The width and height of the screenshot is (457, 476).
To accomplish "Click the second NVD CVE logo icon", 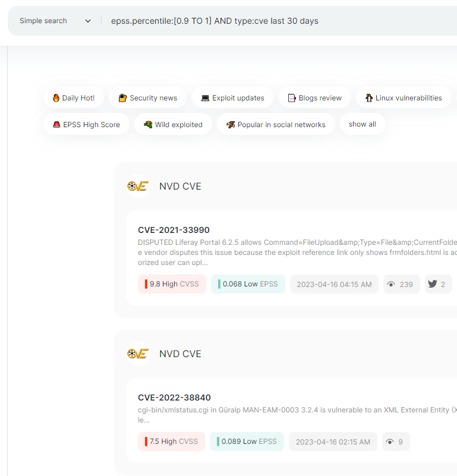I will (x=138, y=354).
